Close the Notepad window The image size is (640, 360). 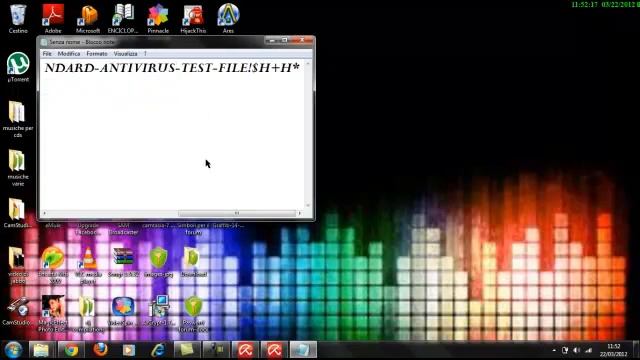[302, 40]
